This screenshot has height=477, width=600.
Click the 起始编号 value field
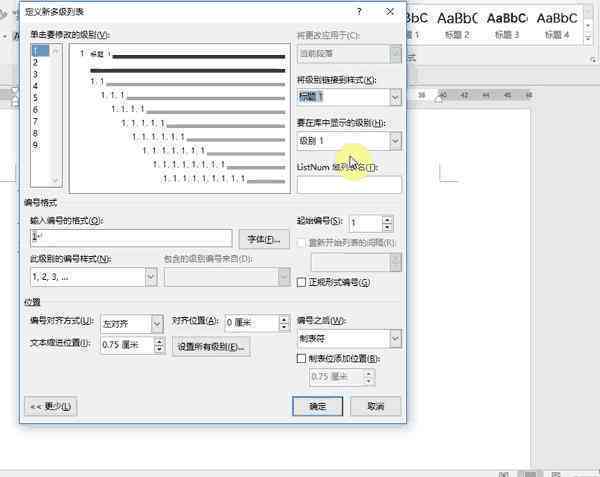365,223
